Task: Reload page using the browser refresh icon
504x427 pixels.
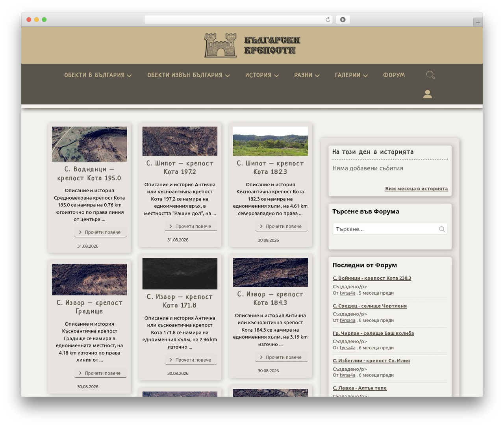Action: (x=328, y=20)
